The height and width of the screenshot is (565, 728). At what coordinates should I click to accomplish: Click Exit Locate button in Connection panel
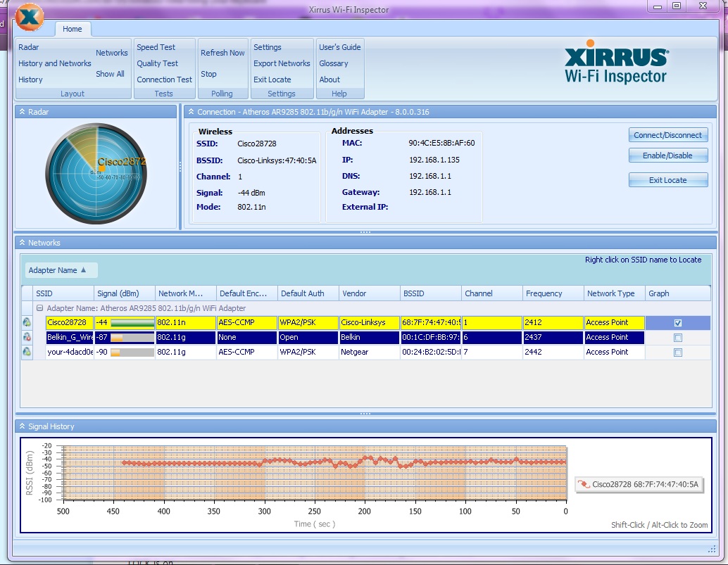point(668,180)
